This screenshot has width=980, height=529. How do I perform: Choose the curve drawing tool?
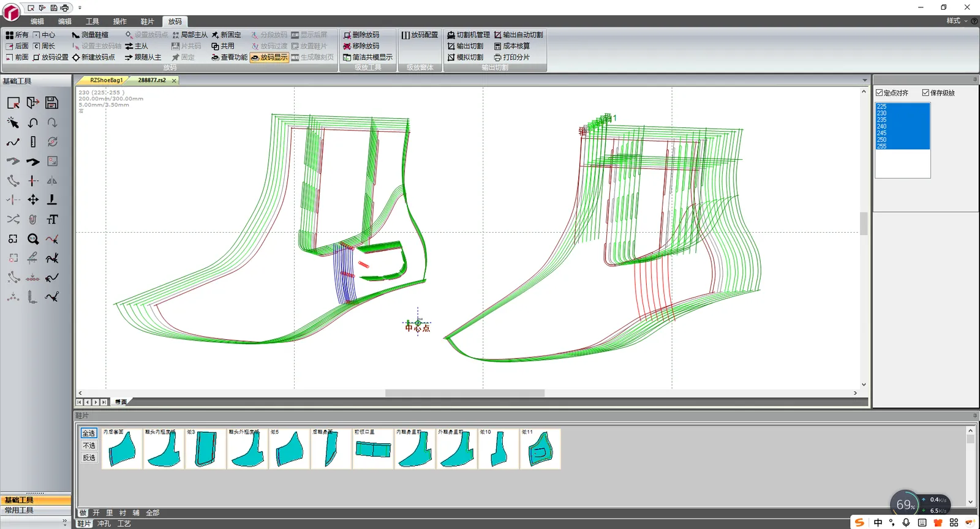coord(13,142)
